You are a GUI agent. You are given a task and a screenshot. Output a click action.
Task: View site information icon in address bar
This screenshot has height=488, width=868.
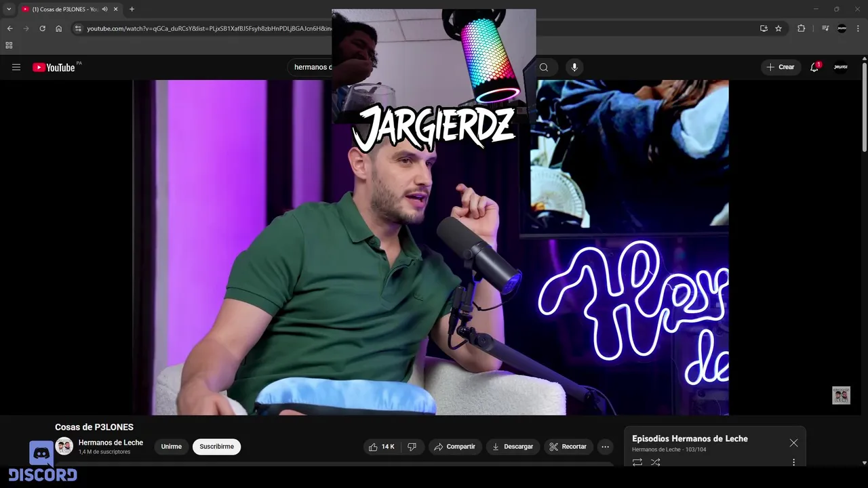78,28
